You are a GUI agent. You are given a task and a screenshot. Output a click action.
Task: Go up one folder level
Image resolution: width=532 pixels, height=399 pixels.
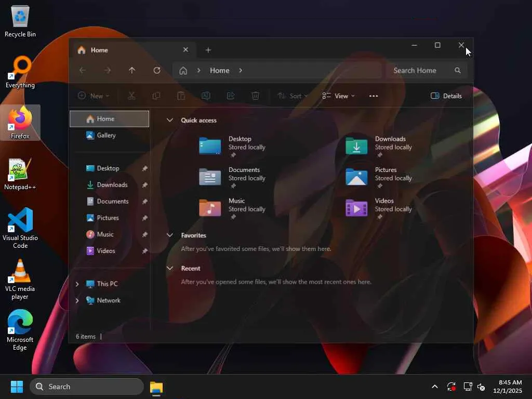[132, 70]
